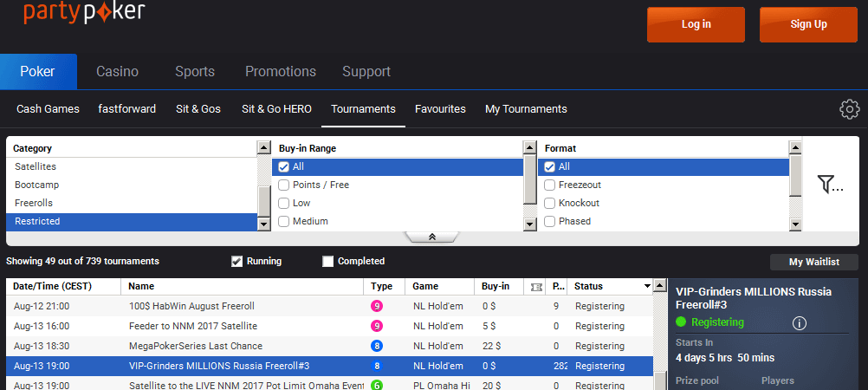Viewport: 868px width, 390px height.
Task: Open My Waitlist
Action: coord(813,263)
